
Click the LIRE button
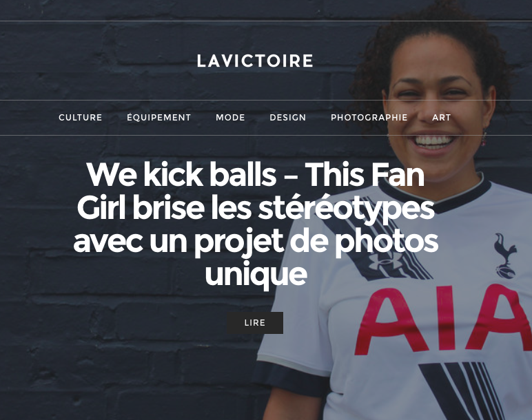[x=255, y=323]
